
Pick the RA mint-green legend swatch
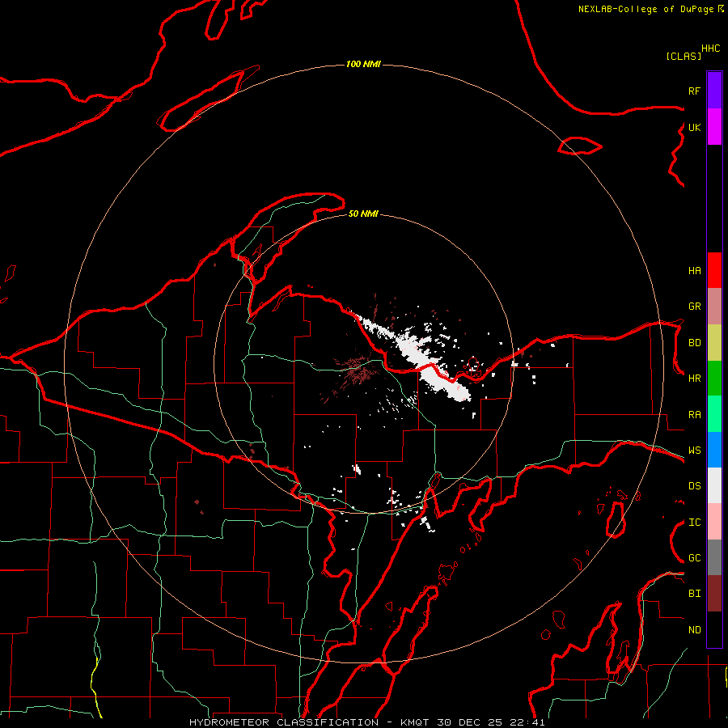click(714, 414)
